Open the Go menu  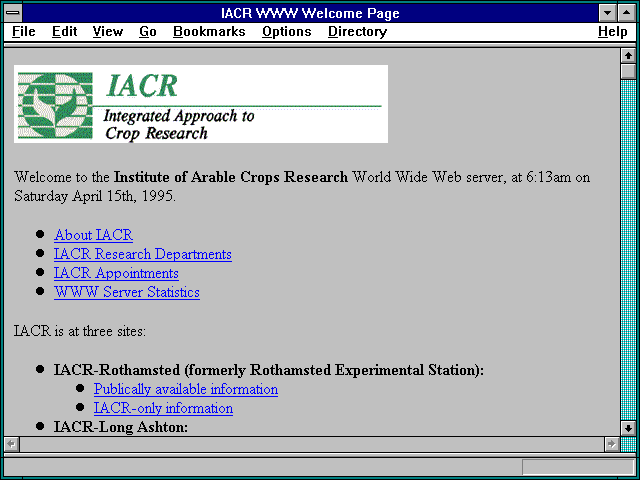point(148,31)
